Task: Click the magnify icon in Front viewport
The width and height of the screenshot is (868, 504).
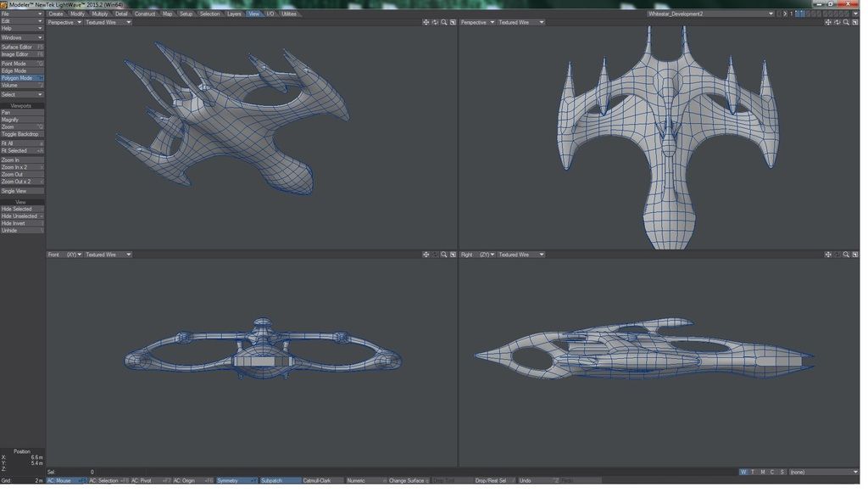Action: (x=444, y=255)
